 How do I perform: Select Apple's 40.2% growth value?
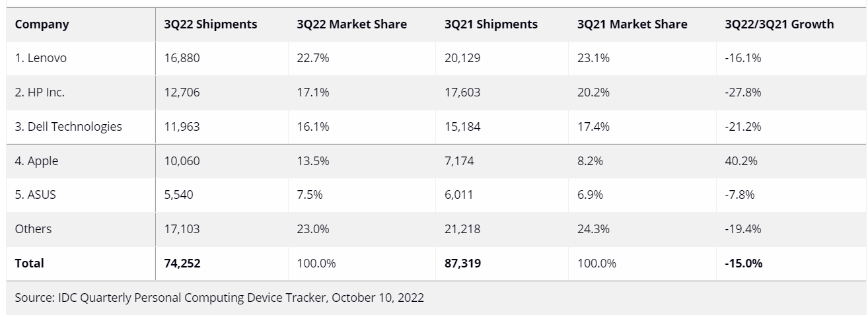(741, 161)
